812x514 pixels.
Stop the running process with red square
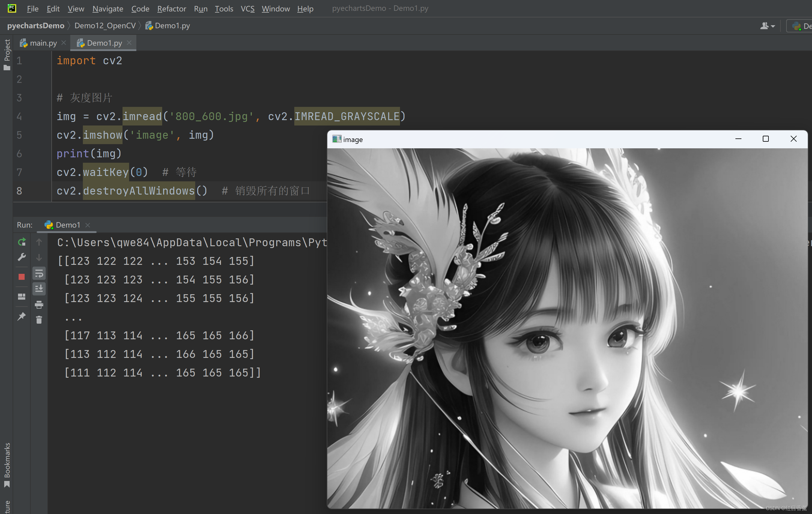point(22,277)
